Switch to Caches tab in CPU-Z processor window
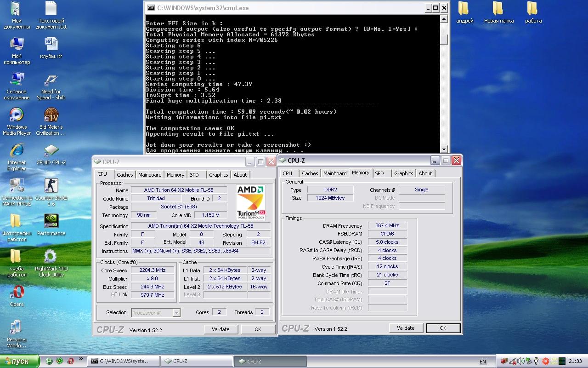Screen dimensions: 588x368 coord(124,175)
